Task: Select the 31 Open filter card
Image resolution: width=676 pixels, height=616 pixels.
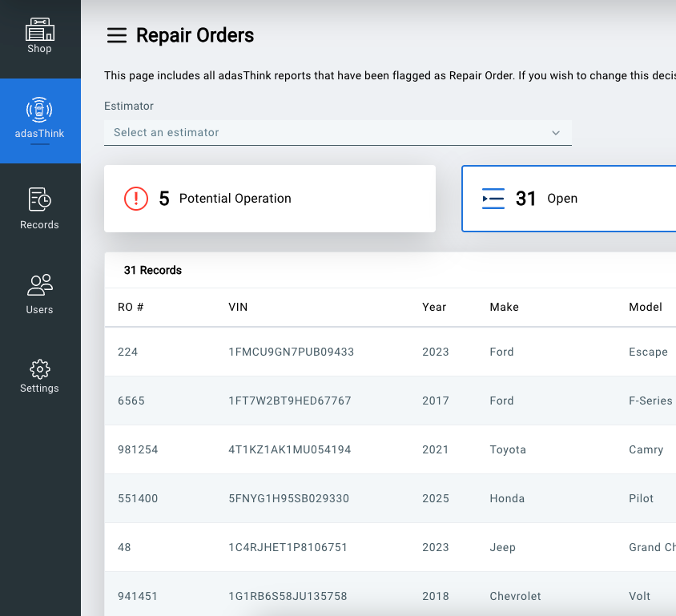Action: pos(569,199)
